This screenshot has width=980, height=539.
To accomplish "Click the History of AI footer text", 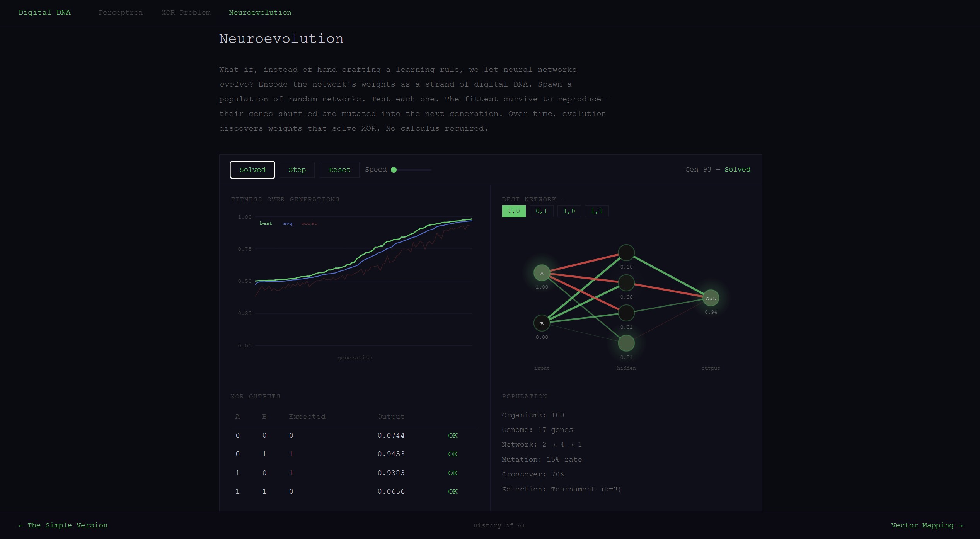I will pyautogui.click(x=499, y=525).
